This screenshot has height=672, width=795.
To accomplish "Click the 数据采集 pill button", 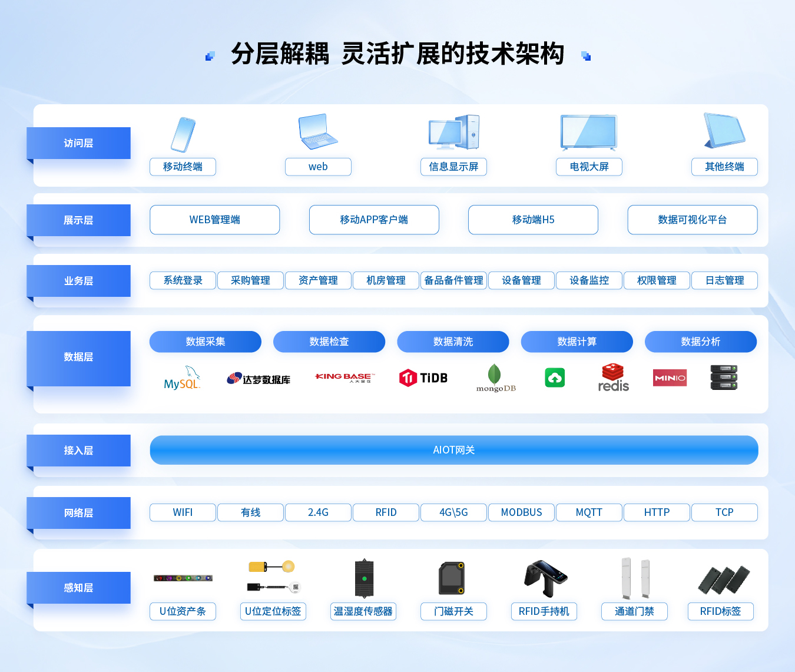I will (206, 342).
